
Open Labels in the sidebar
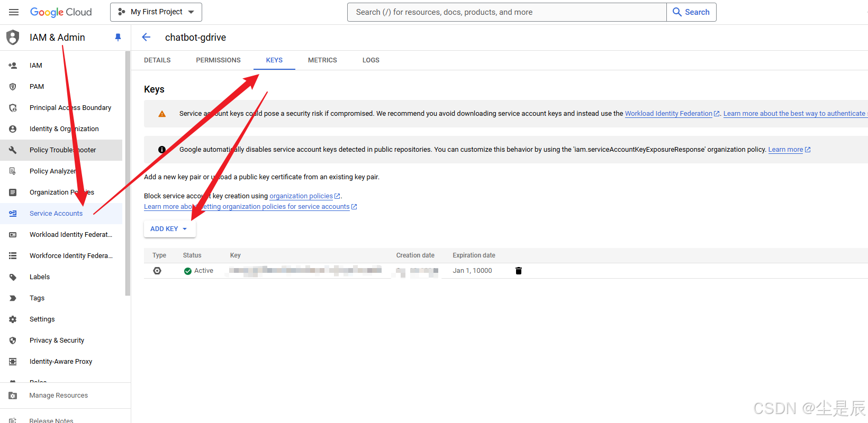point(61,277)
